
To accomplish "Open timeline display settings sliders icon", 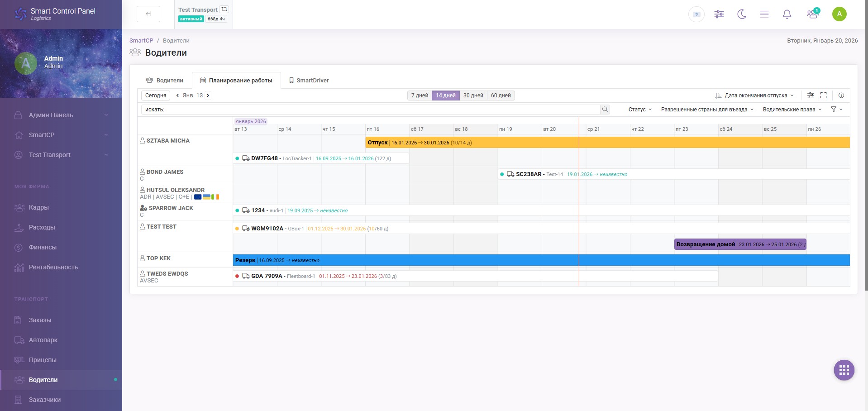I will (811, 96).
